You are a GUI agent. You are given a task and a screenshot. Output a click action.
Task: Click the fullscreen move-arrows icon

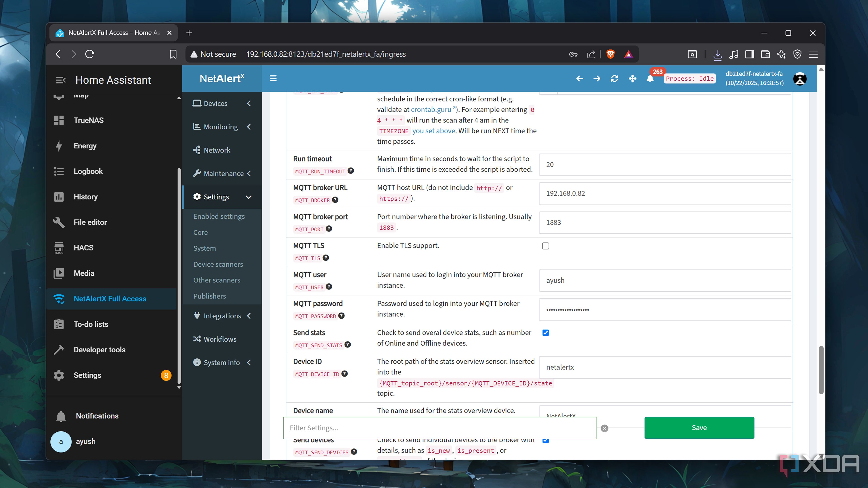[x=632, y=78]
